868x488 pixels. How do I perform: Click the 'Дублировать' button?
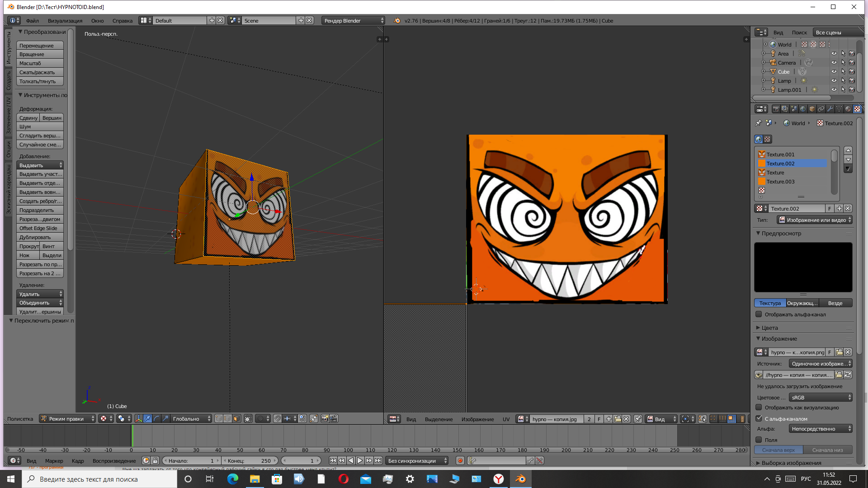point(40,237)
